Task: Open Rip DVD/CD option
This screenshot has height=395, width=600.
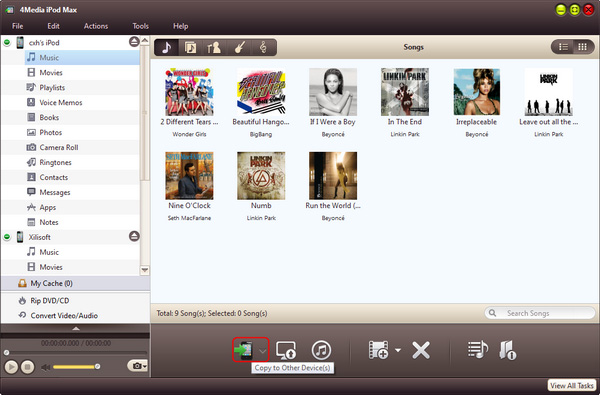Action: pyautogui.click(x=75, y=300)
